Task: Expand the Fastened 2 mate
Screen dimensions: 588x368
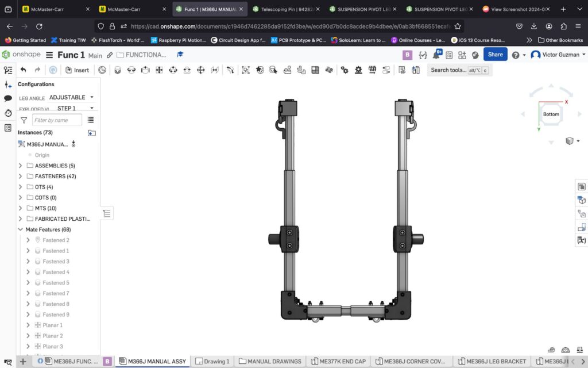Action: coord(28,240)
